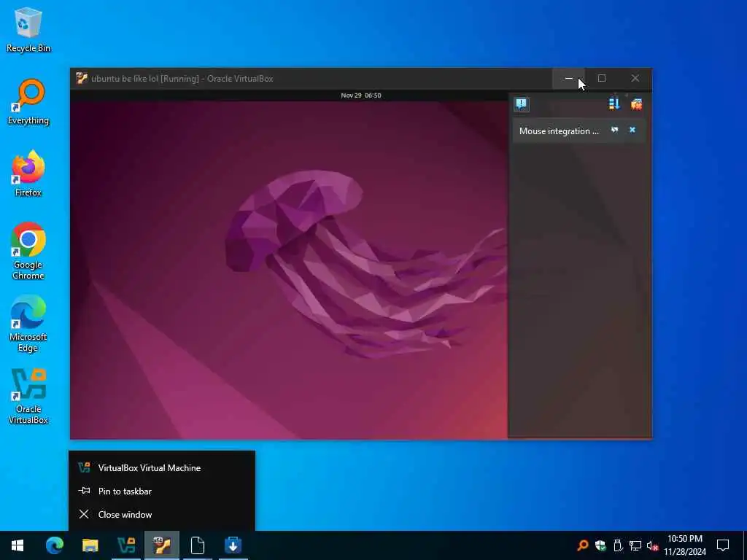Viewport: 747px width, 560px height.
Task: Click the safely remove hardware tray icon
Action: click(618, 545)
